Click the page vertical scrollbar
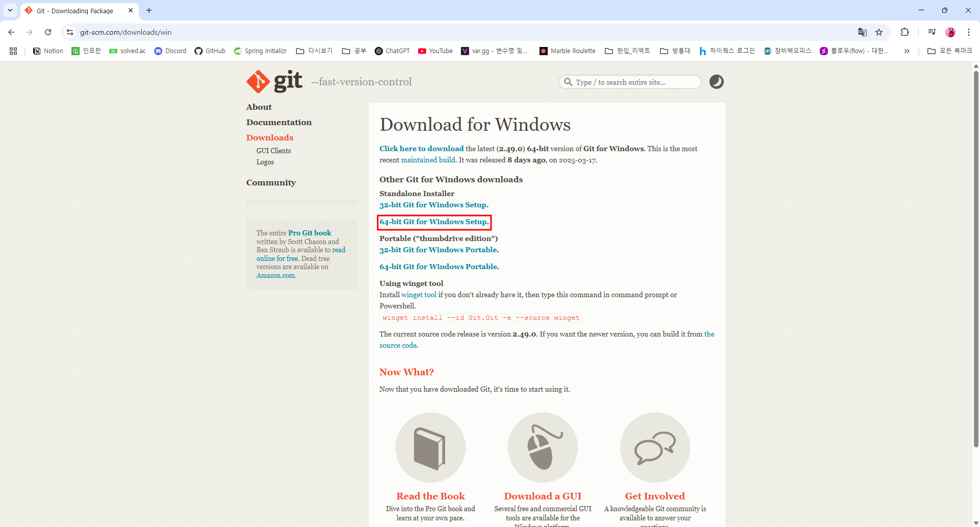 click(976, 259)
